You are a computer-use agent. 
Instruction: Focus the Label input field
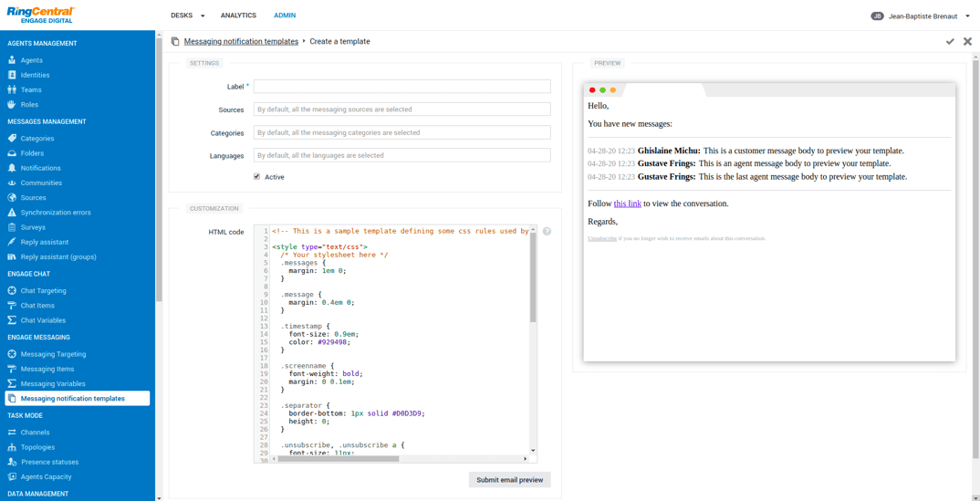(401, 87)
